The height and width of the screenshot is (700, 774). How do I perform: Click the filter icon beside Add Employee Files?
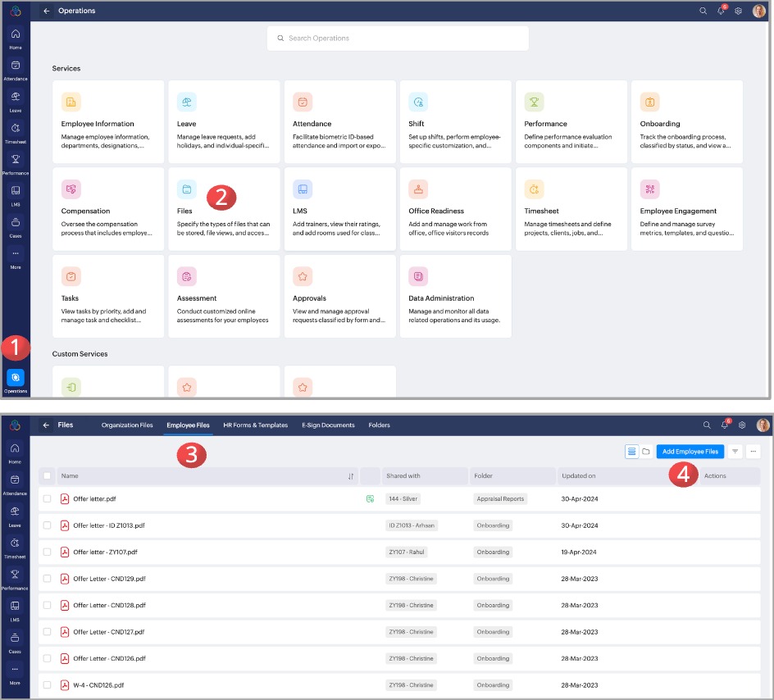(x=735, y=451)
